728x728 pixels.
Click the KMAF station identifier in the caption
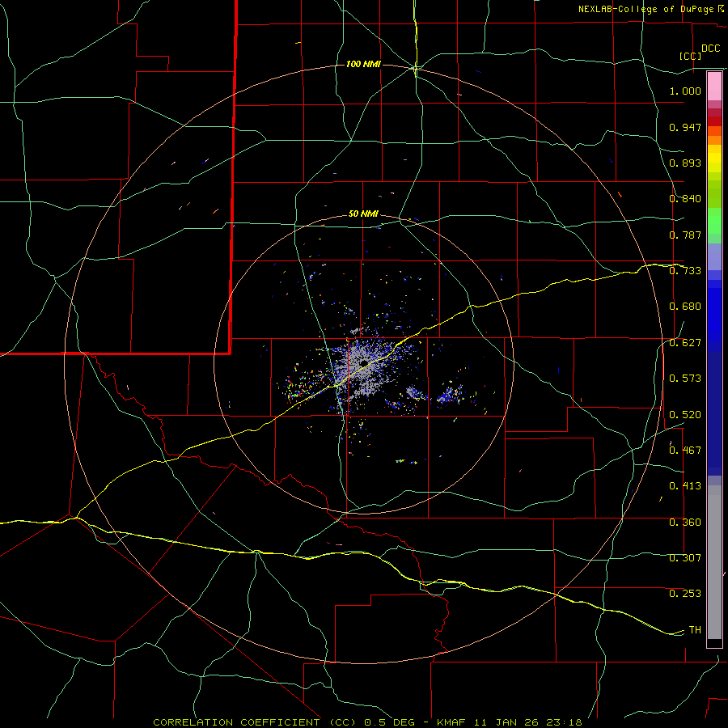click(x=452, y=722)
